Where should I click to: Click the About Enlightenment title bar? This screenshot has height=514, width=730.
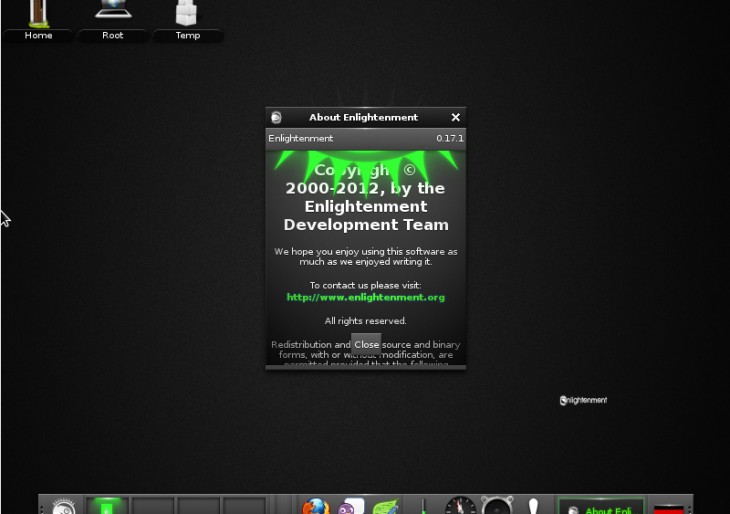pos(363,118)
